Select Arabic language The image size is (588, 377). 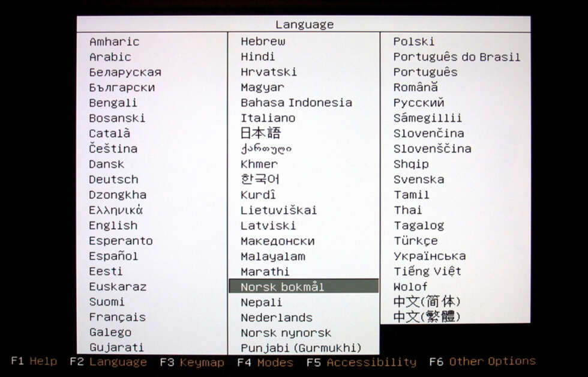click(x=110, y=57)
